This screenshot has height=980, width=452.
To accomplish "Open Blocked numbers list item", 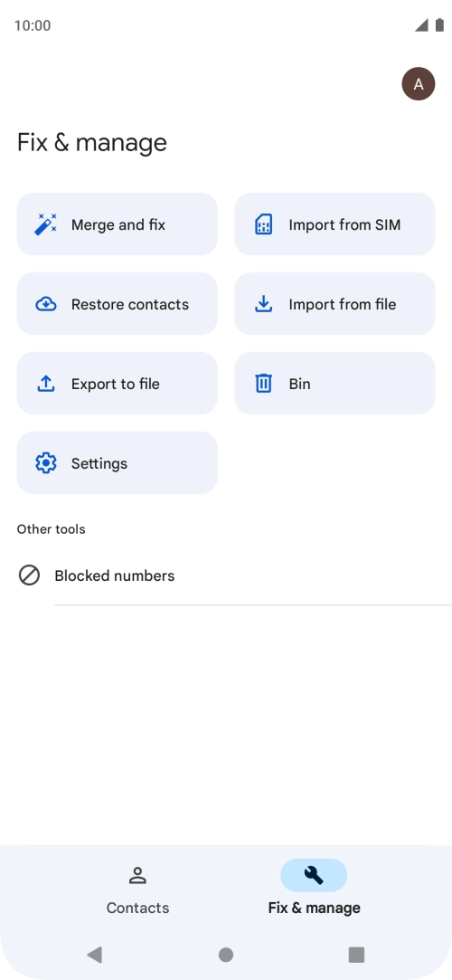I will 226,576.
